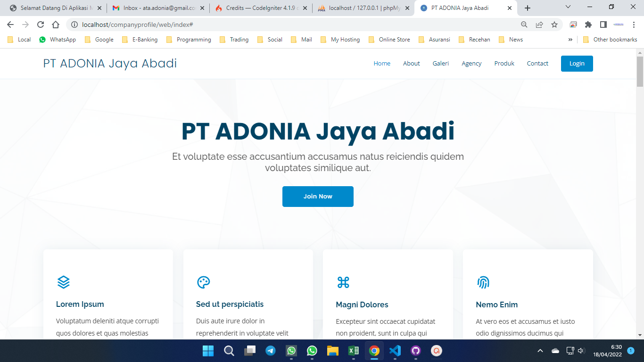Bookmark this page with the star icon
Viewport: 644px width, 362px height.
pyautogui.click(x=554, y=25)
